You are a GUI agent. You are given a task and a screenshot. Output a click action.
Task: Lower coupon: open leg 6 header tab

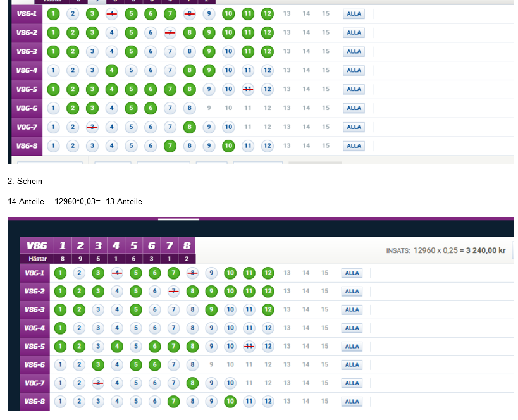coord(152,245)
